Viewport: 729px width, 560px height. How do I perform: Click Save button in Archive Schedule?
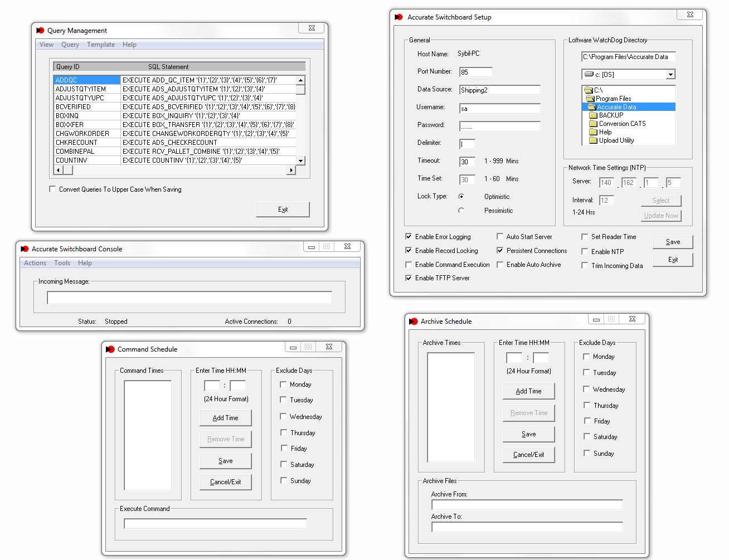528,434
